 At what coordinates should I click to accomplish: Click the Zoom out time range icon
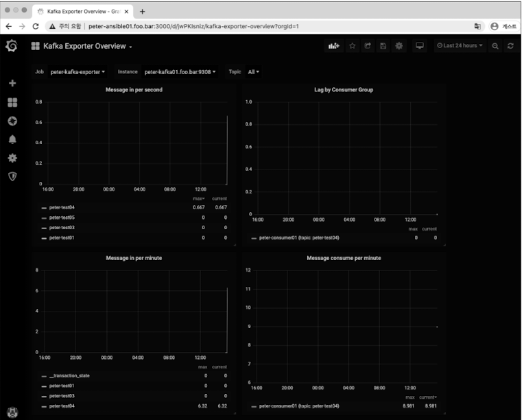point(495,46)
